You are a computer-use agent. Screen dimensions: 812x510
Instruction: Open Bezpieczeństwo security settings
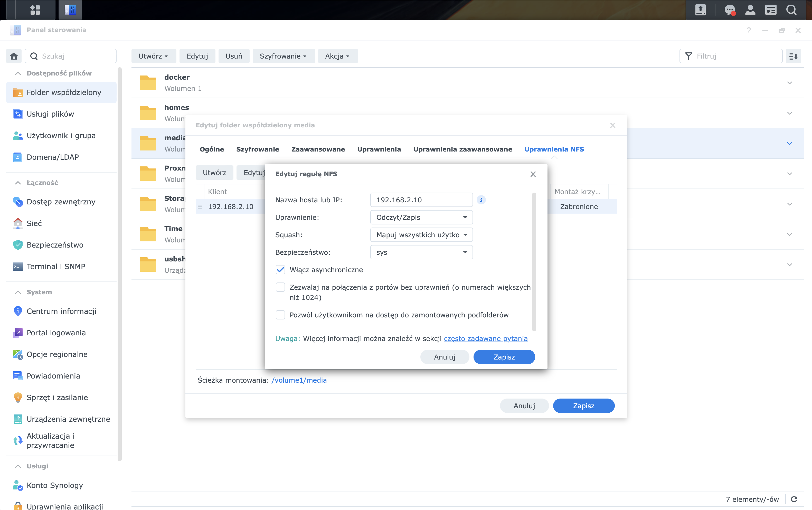(61, 245)
